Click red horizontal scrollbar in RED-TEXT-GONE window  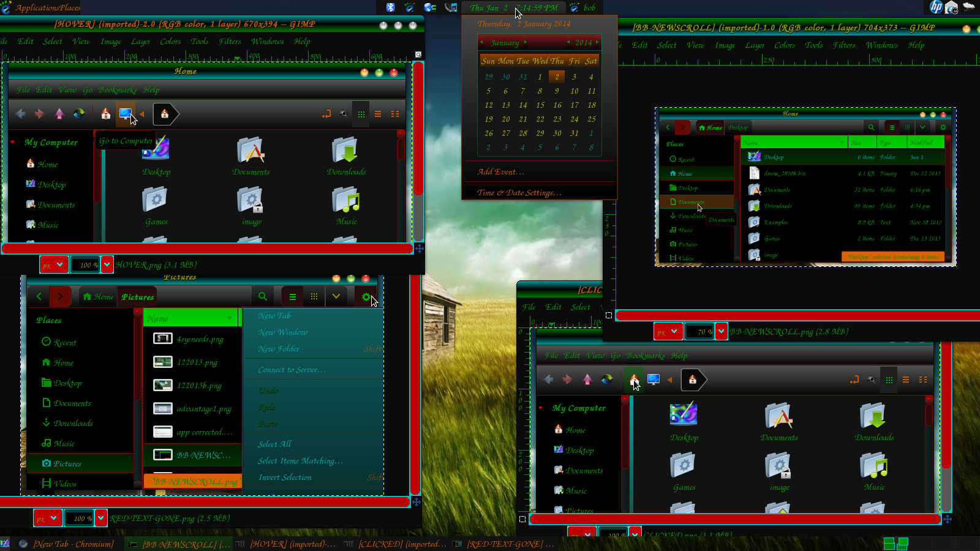[x=205, y=502]
